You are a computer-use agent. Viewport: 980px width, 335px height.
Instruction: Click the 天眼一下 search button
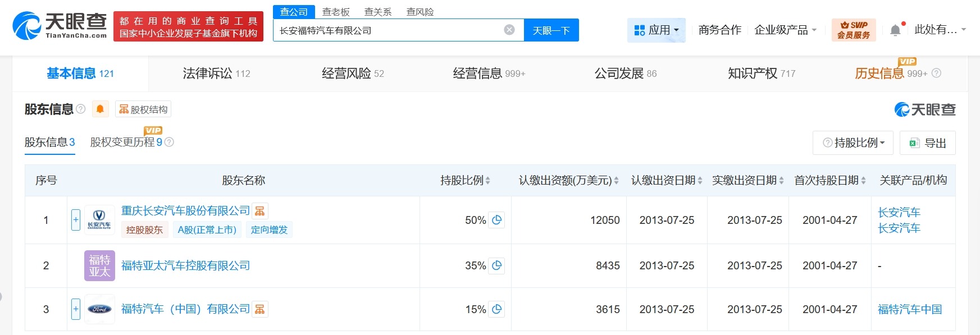pyautogui.click(x=551, y=30)
